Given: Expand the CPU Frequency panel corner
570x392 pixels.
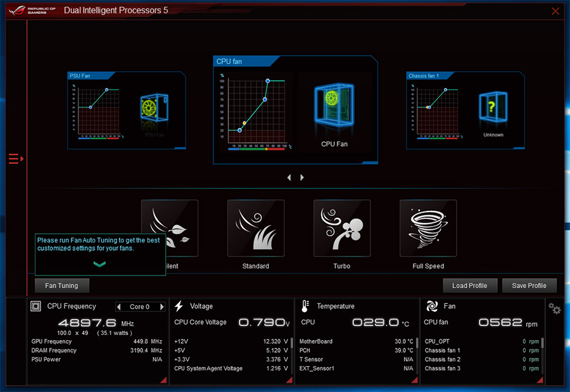Looking at the screenshot, I should [x=164, y=380].
